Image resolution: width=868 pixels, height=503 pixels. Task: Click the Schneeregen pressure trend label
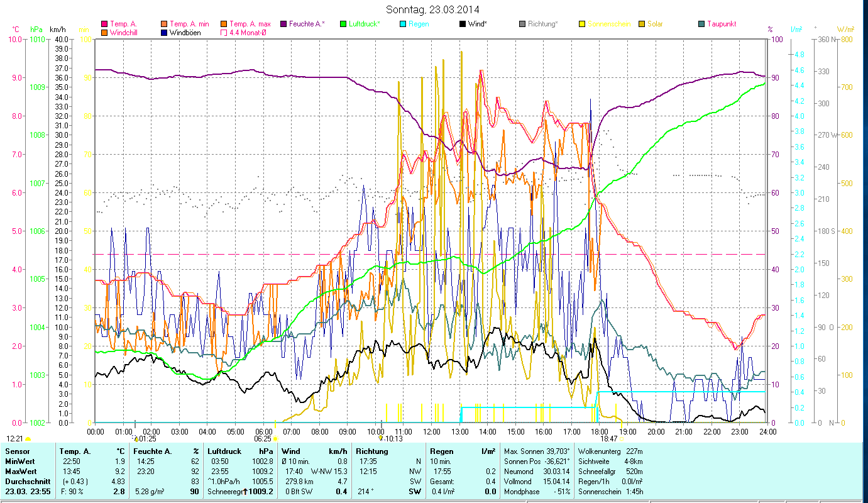tap(226, 492)
